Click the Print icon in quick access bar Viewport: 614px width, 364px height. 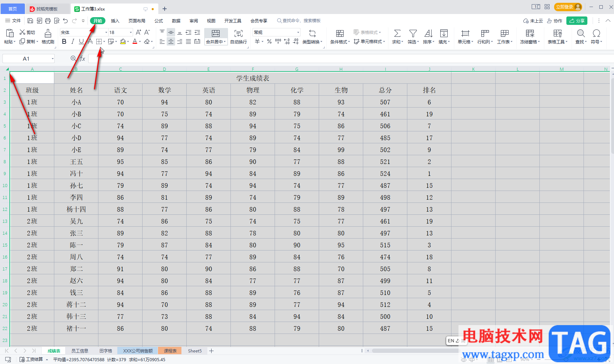(48, 21)
